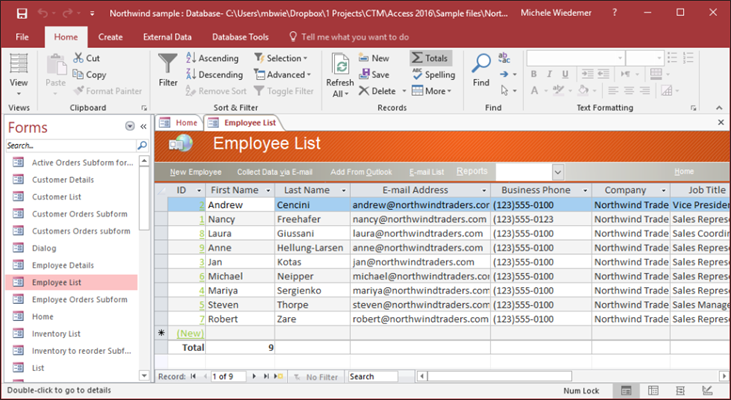Screen dimensions: 731x400
Task: Open ID 1 link for Nancy
Action: (202, 219)
